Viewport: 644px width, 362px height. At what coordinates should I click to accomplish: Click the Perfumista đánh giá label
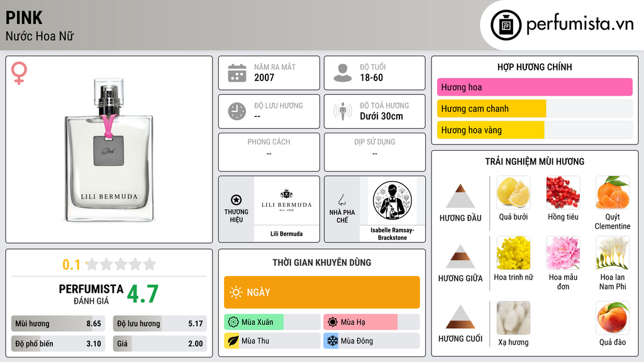click(91, 294)
